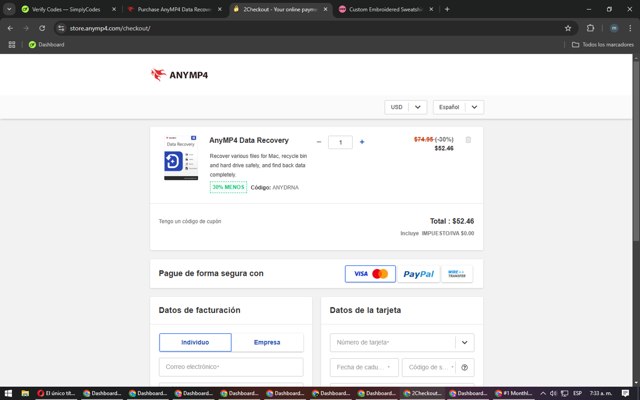Switch to Opera window El único tit...
Image resolution: width=640 pixels, height=400 pixels.
pos(56,393)
